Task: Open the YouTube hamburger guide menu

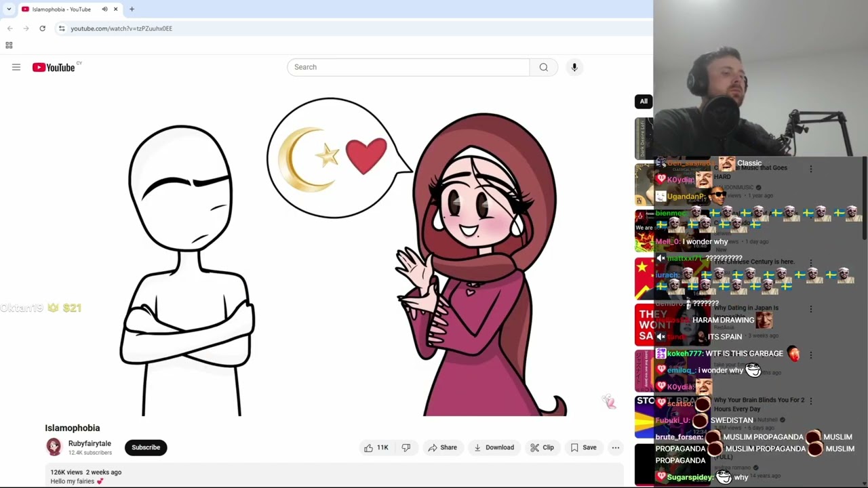Action: (16, 67)
